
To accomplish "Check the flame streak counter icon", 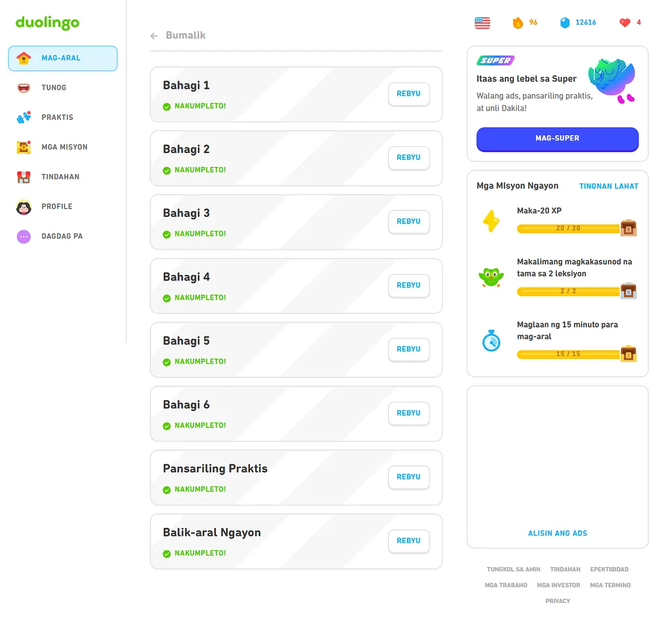I will pyautogui.click(x=518, y=23).
